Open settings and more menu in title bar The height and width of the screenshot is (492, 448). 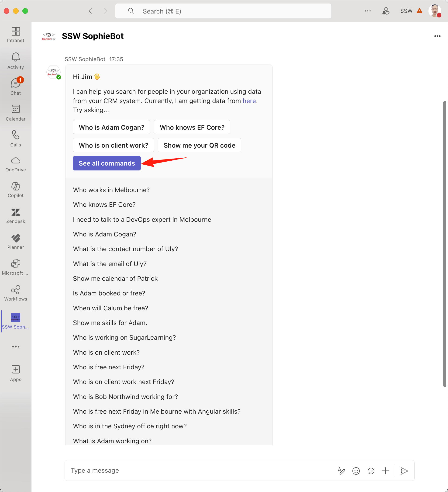point(368,11)
